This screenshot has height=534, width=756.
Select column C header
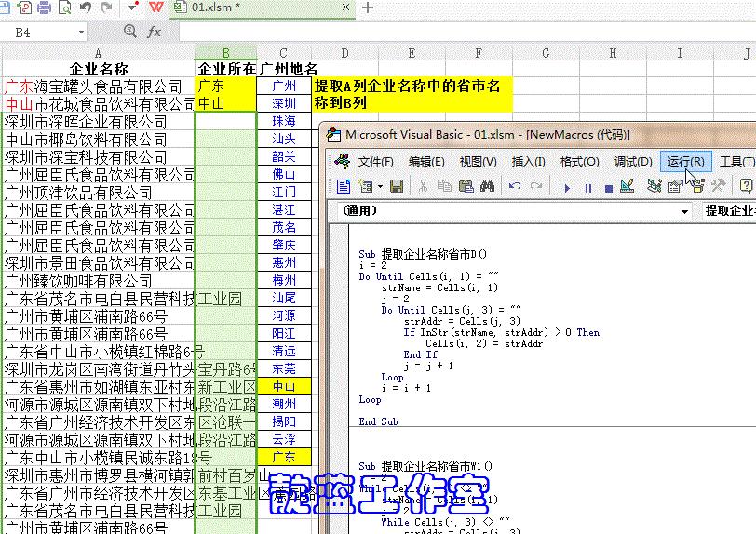click(283, 53)
